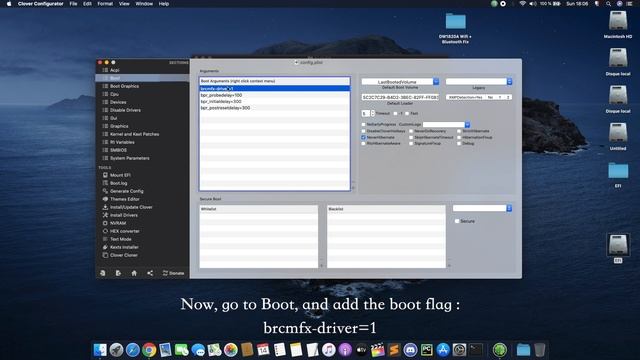Viewport: 640px width, 360px height.
Task: Open the Themes Editor tool
Action: point(124,199)
